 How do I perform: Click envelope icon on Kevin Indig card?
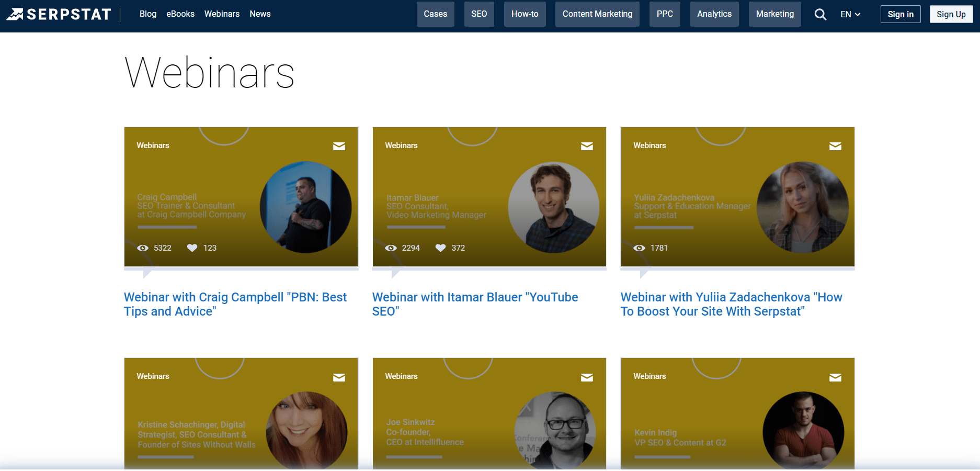[835, 377]
